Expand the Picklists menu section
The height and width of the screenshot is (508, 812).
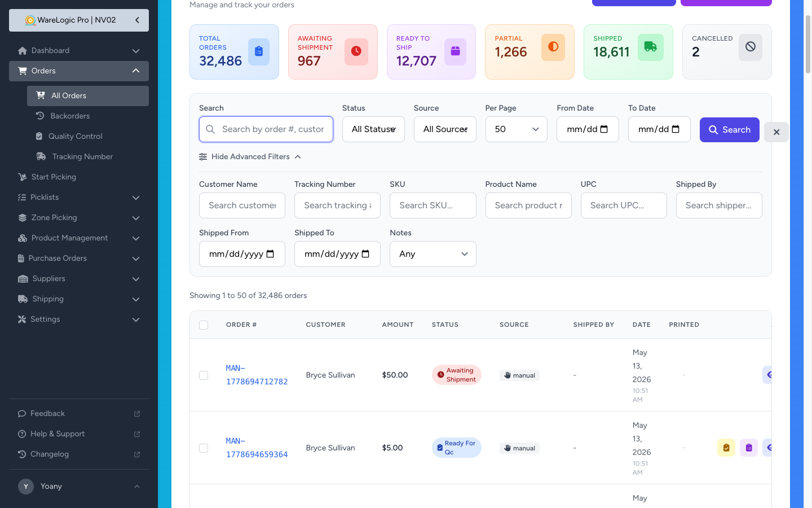pos(79,198)
